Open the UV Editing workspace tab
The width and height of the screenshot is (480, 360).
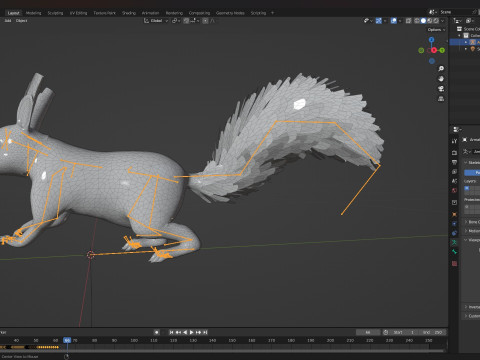78,13
